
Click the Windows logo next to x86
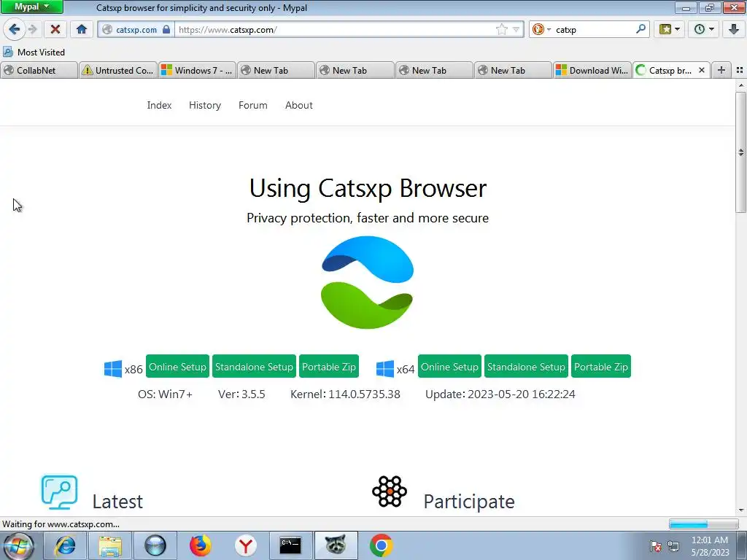coord(113,368)
